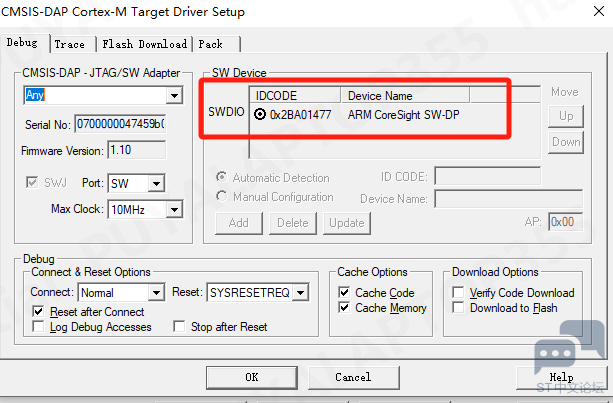Image resolution: width=613 pixels, height=403 pixels.
Task: Select Manual Configuration radio button
Action: tap(222, 196)
